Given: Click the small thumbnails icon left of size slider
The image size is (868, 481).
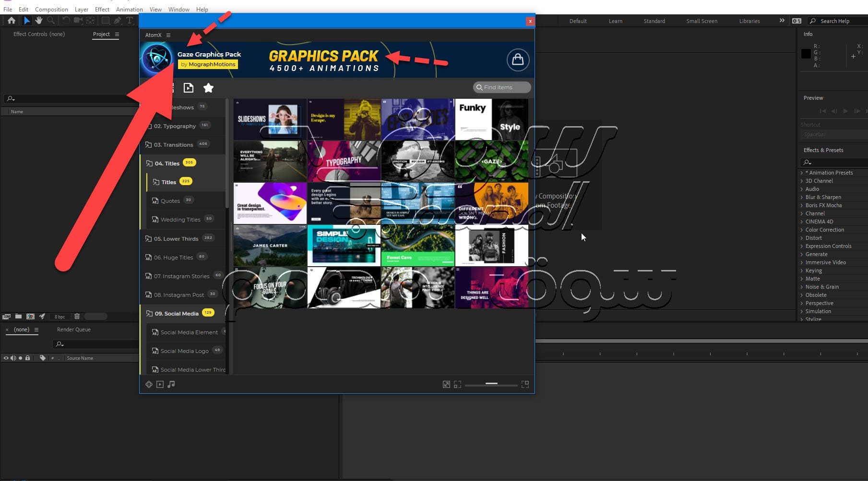Looking at the screenshot, I should tap(457, 384).
